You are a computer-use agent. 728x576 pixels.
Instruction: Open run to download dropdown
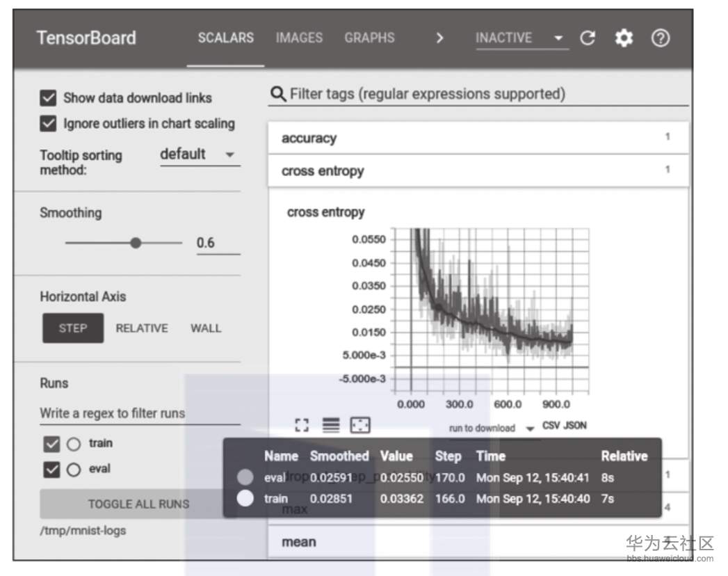point(491,428)
